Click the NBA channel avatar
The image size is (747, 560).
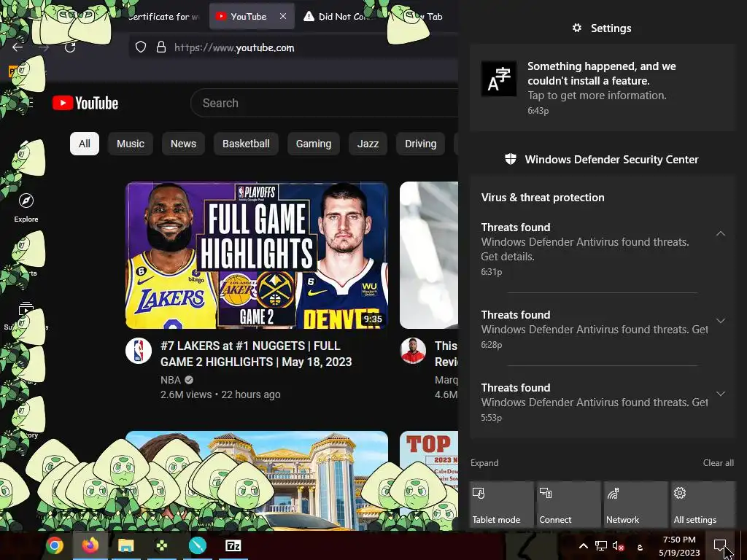point(139,351)
